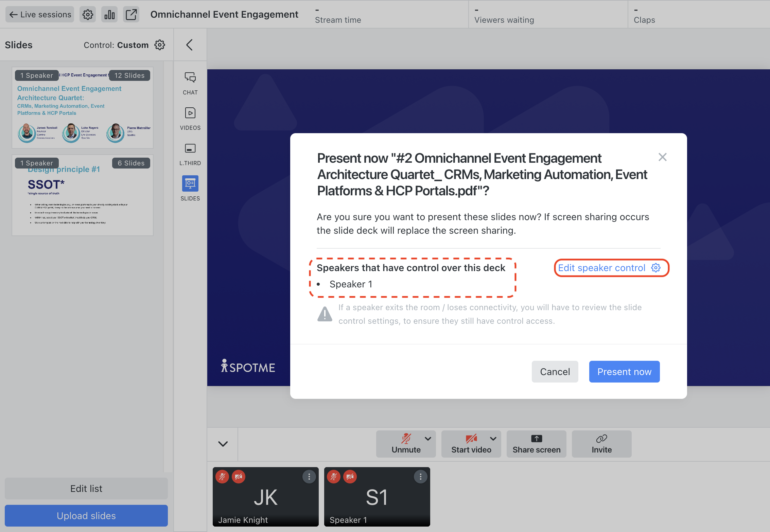Close the Present now dialog
The image size is (770, 532).
pos(662,157)
